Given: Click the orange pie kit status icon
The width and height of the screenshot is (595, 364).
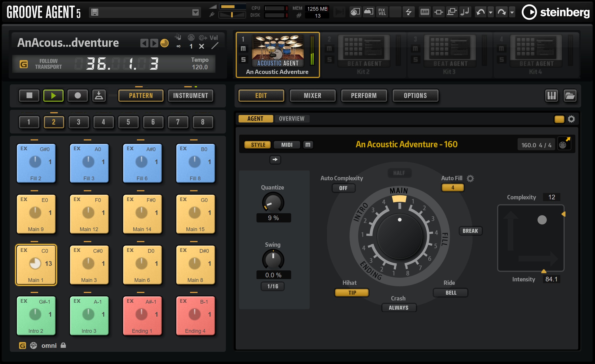Looking at the screenshot, I should pos(164,43).
